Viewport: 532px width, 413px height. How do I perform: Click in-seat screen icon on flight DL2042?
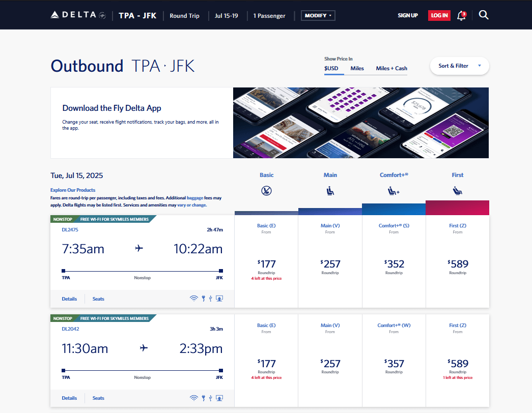pyautogui.click(x=219, y=398)
